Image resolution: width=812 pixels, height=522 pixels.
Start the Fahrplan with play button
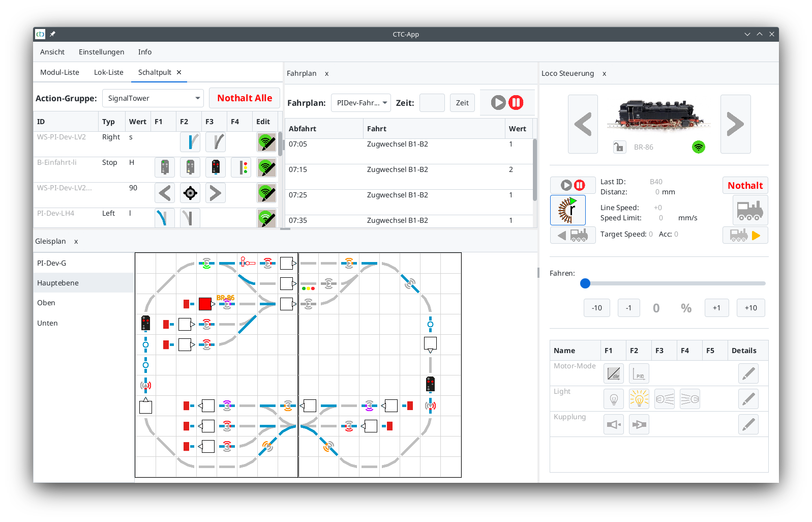coord(498,102)
